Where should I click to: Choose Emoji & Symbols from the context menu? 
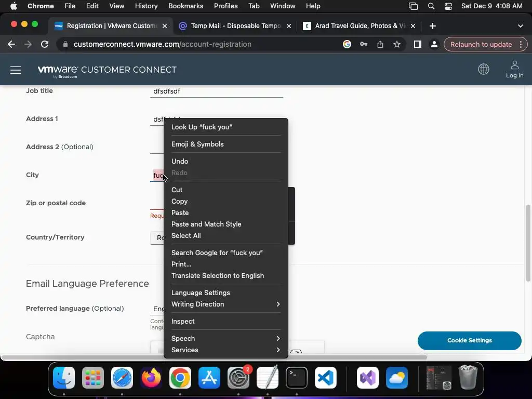pos(225,144)
